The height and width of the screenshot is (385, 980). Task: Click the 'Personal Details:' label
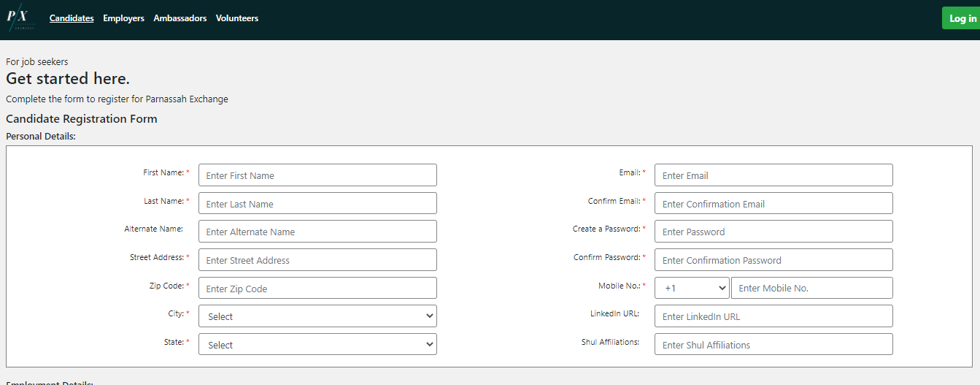point(41,136)
